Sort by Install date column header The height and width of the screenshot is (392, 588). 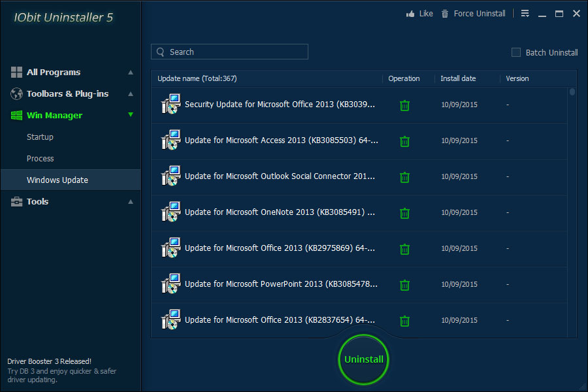pos(458,78)
